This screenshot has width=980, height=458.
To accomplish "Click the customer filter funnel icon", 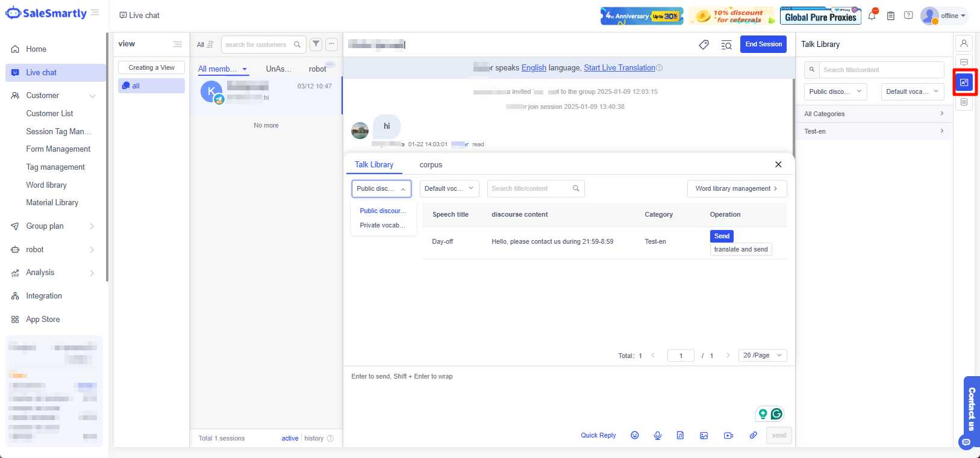I will pyautogui.click(x=316, y=44).
